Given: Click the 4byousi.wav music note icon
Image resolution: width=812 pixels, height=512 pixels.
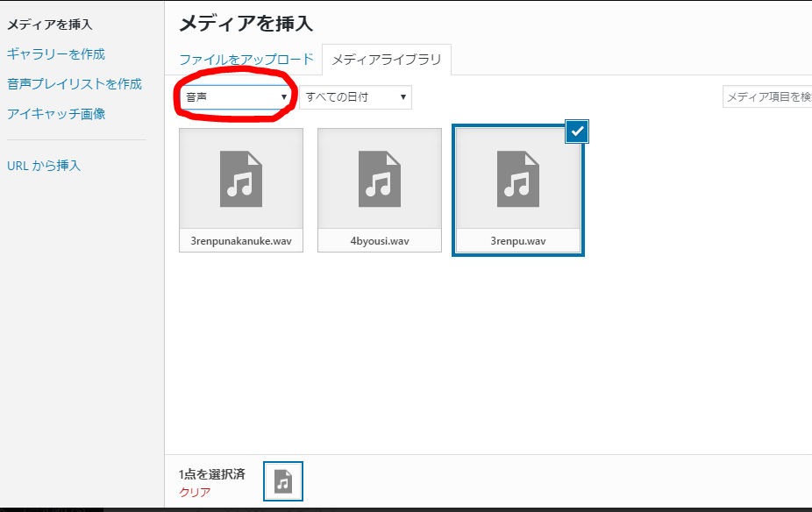Looking at the screenshot, I should tap(379, 179).
